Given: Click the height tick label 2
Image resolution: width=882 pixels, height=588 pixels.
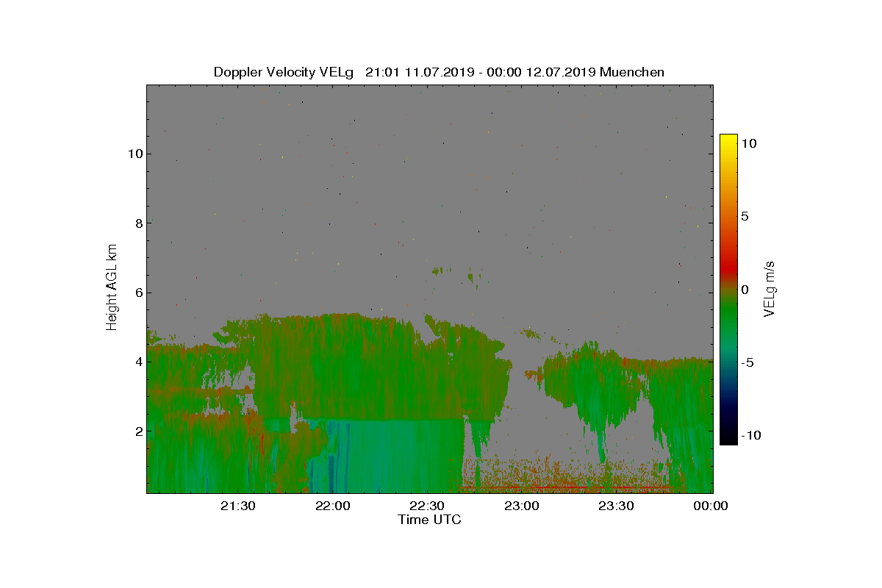Looking at the screenshot, I should [137, 431].
